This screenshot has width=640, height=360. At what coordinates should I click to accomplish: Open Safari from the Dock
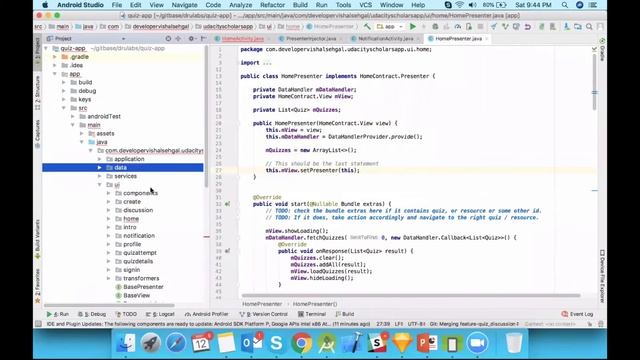coord(176,343)
